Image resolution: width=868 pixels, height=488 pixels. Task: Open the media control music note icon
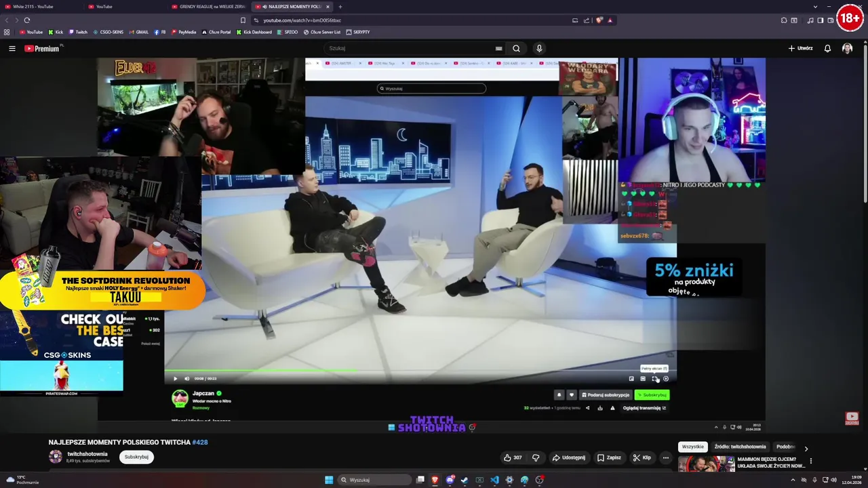810,20
